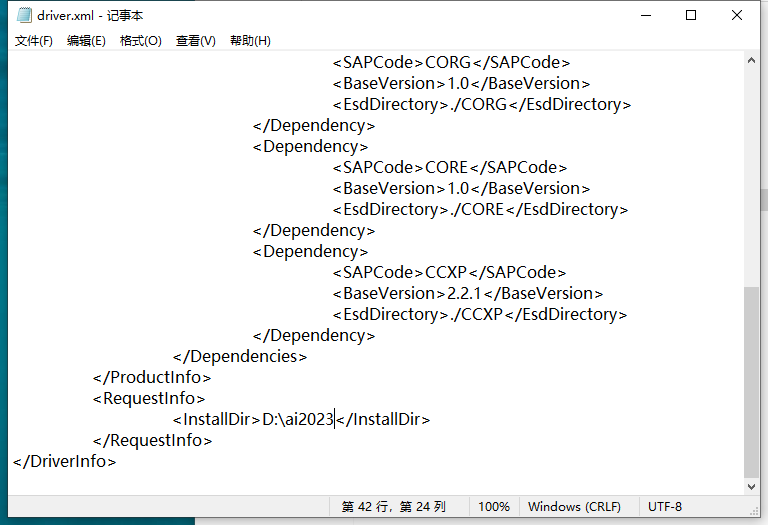Click the closing DriverInfo tag

[x=65, y=462]
